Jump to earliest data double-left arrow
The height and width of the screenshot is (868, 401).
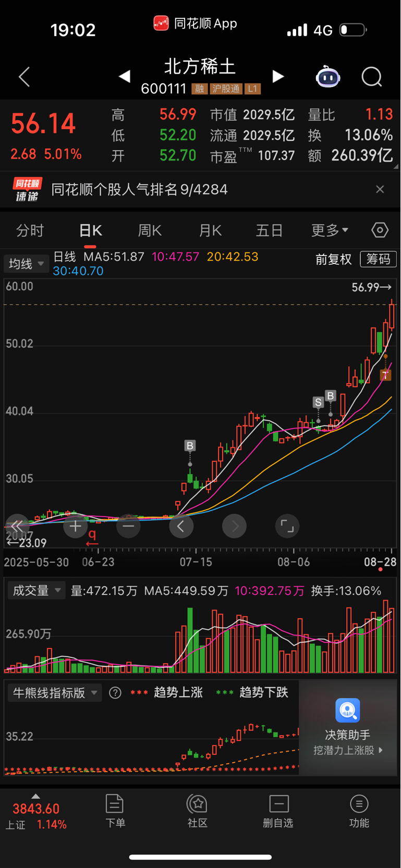click(x=17, y=526)
